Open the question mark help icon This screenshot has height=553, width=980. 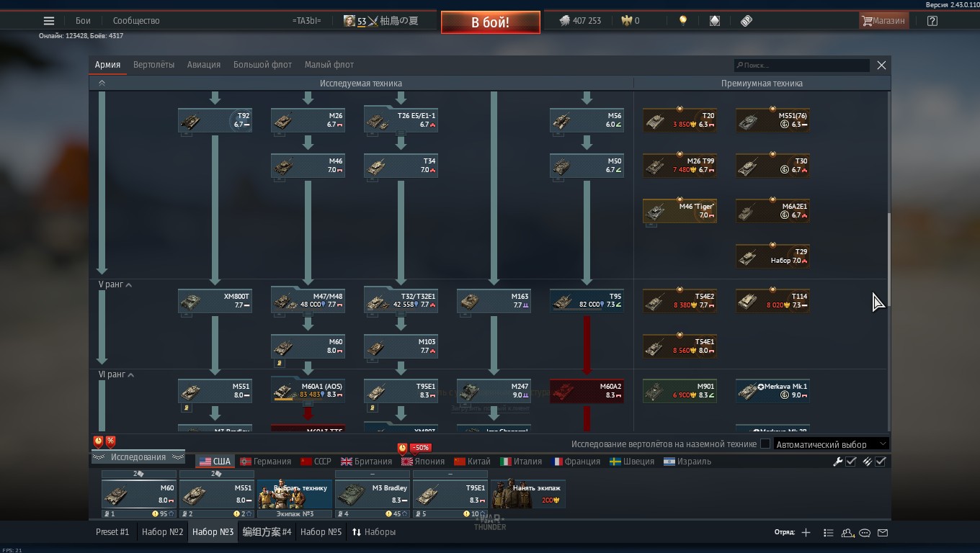(x=932, y=21)
